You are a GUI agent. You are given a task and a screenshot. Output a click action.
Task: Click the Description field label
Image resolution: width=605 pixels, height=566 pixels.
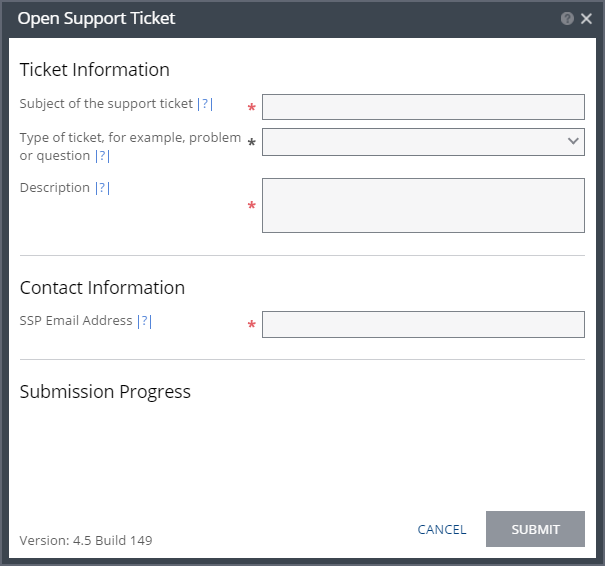coord(55,188)
